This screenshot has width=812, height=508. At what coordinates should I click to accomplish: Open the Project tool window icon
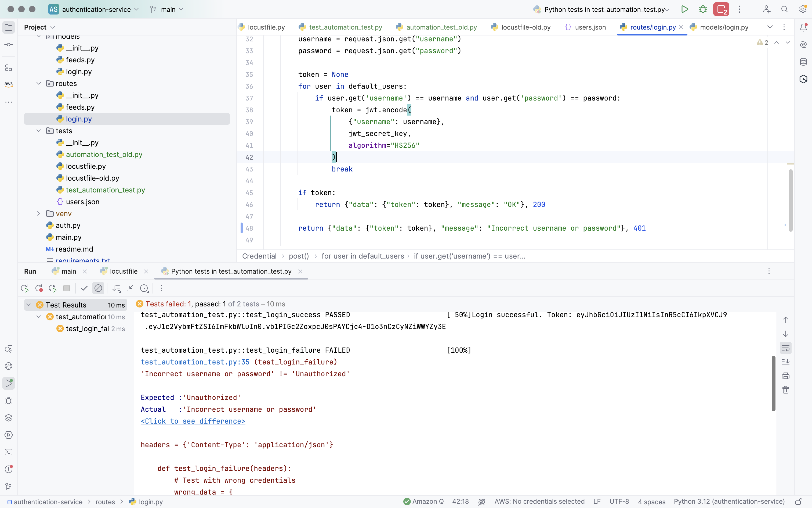pyautogui.click(x=9, y=27)
